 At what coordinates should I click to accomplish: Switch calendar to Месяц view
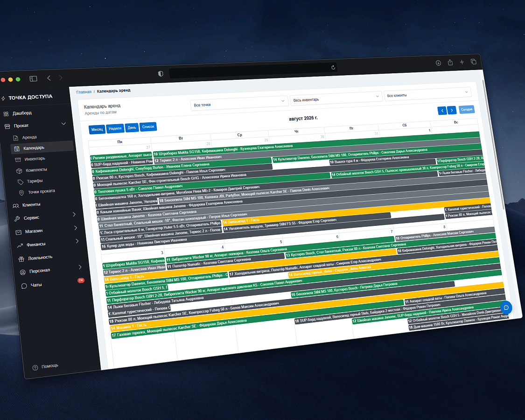point(97,129)
